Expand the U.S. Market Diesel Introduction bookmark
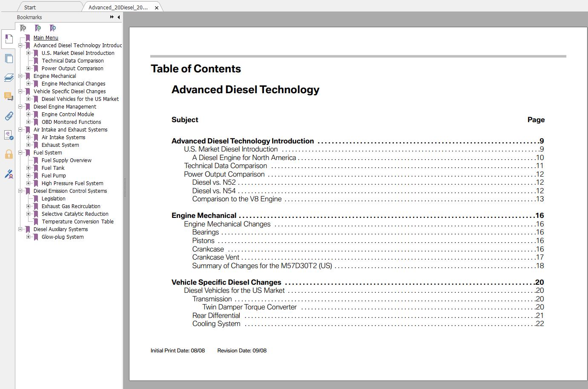The height and width of the screenshot is (389, 588). tap(29, 53)
